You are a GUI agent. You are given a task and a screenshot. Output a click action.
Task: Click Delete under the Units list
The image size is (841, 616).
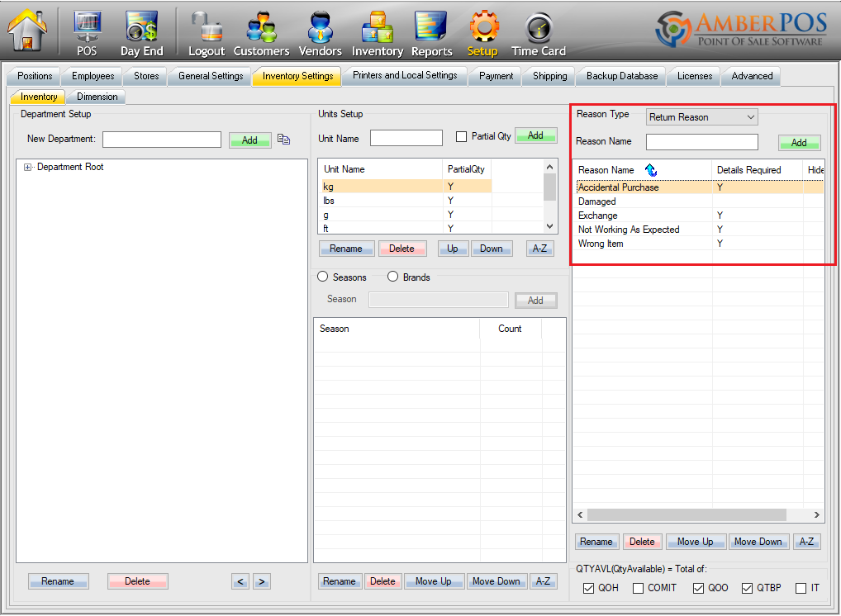(401, 249)
